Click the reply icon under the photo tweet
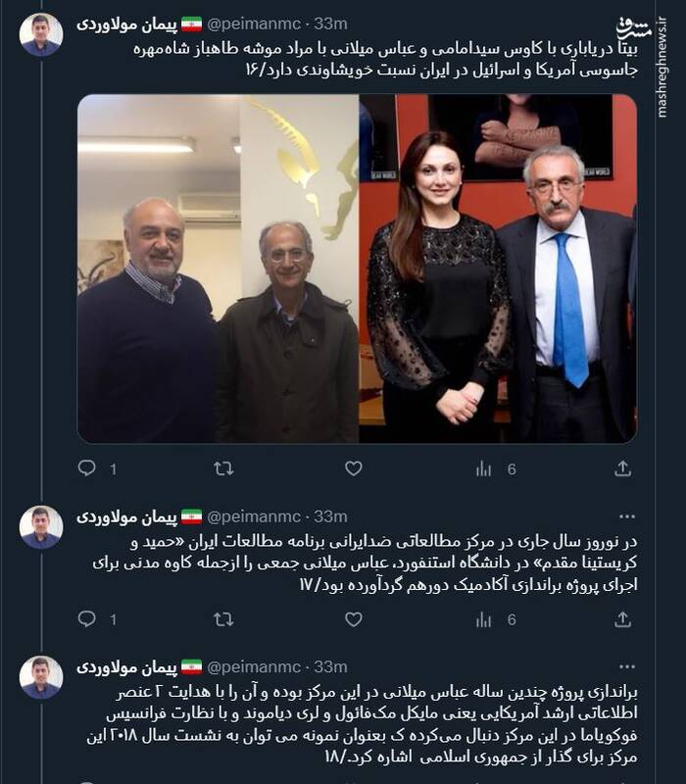Viewport: 686px width, 784px height. point(87,468)
